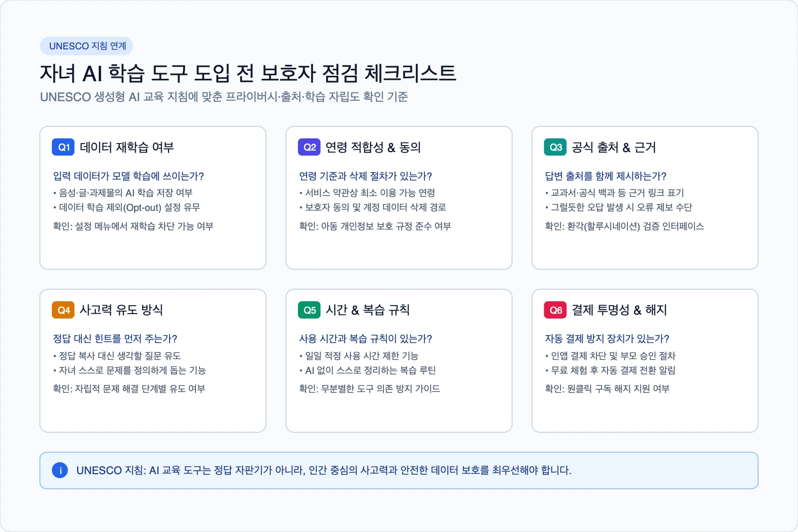
Task: Click '확인: 환각(할루시네이션) 검증 인터페이스'
Action: tap(624, 226)
